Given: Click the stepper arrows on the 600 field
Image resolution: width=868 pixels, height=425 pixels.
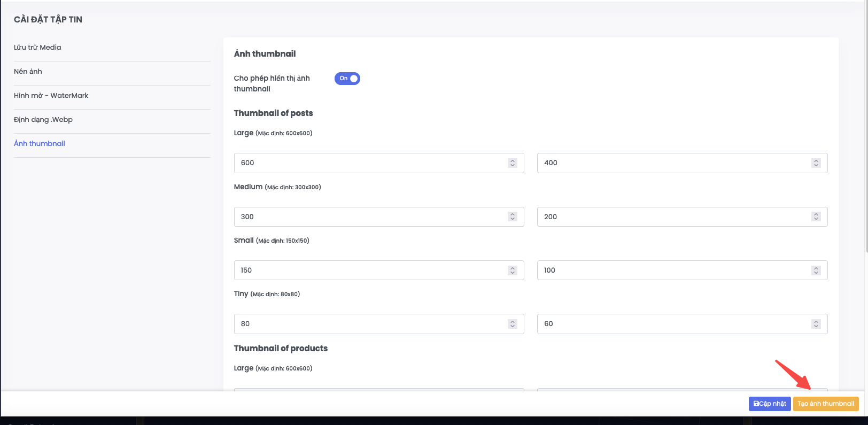Looking at the screenshot, I should click(x=513, y=163).
